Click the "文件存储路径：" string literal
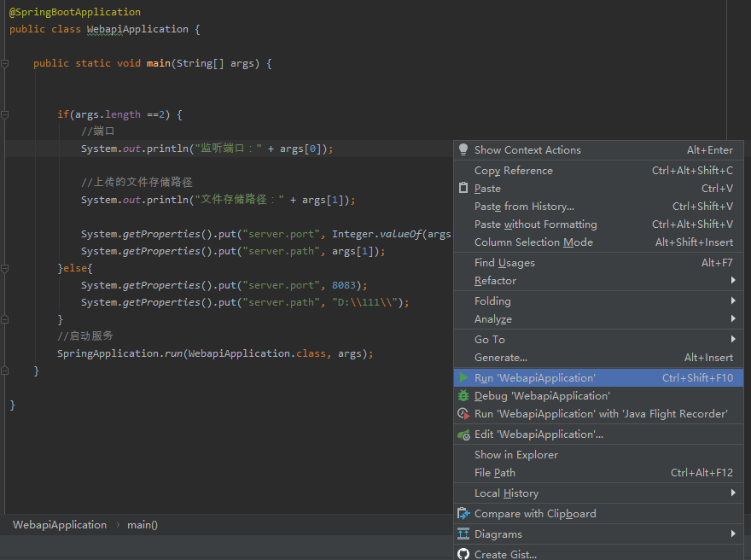 [240, 200]
